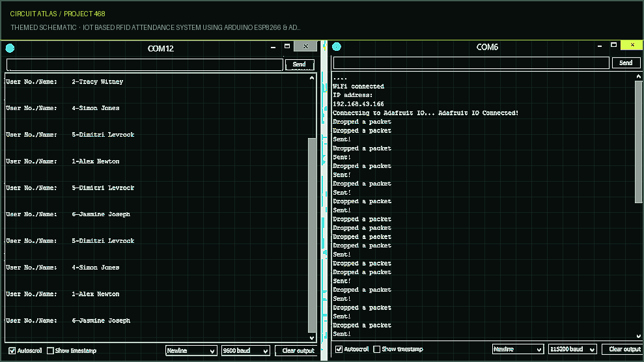Image resolution: width=644 pixels, height=362 pixels.
Task: Minimize the COM6 serial monitor window
Action: coord(600,46)
